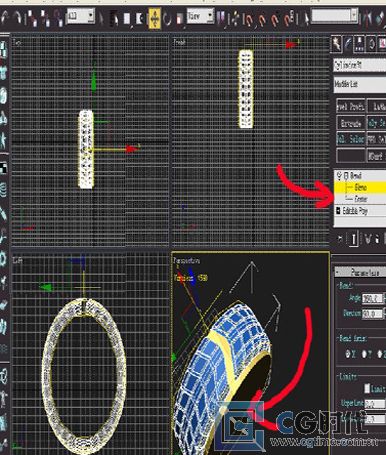
Task: Click the Vol. Select modifier button
Action: pyautogui.click(x=351, y=139)
